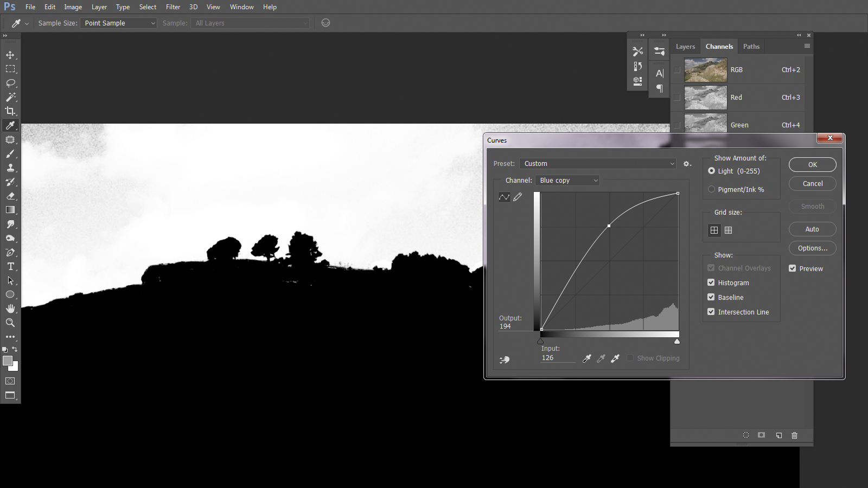Click the foreground color swatch
Image resolution: width=868 pixels, height=488 pixels.
[x=8, y=361]
